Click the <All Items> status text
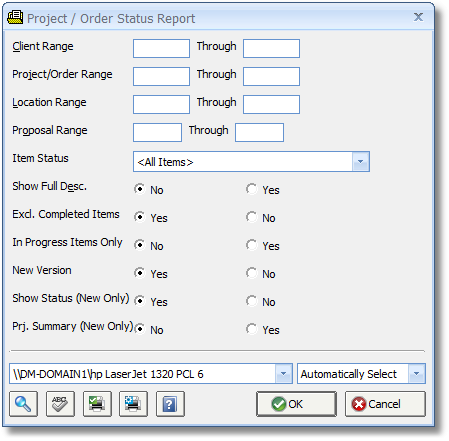The width and height of the screenshot is (449, 441). pyautogui.click(x=165, y=162)
